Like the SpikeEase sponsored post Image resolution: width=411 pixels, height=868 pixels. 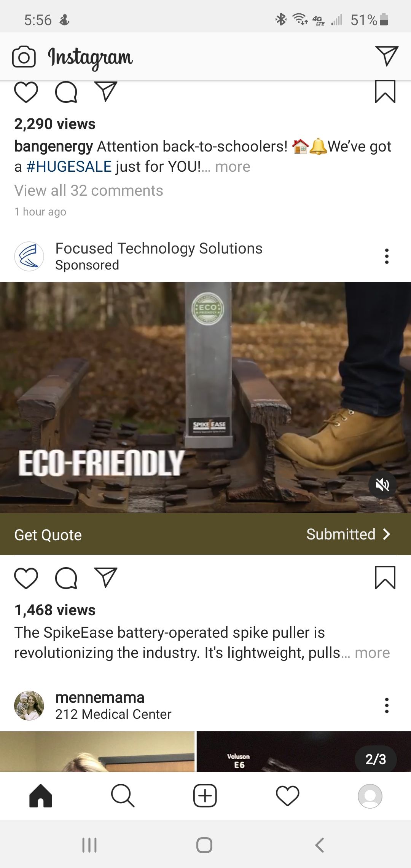click(x=26, y=578)
